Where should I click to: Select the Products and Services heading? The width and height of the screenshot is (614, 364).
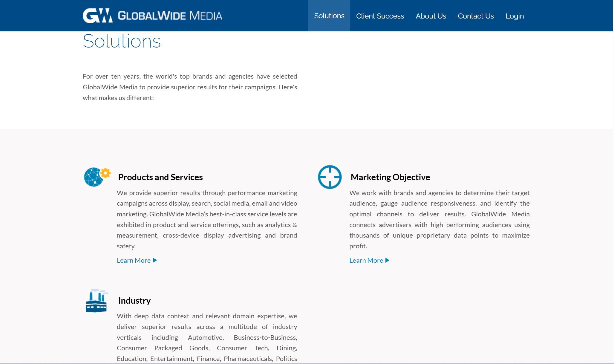(160, 177)
